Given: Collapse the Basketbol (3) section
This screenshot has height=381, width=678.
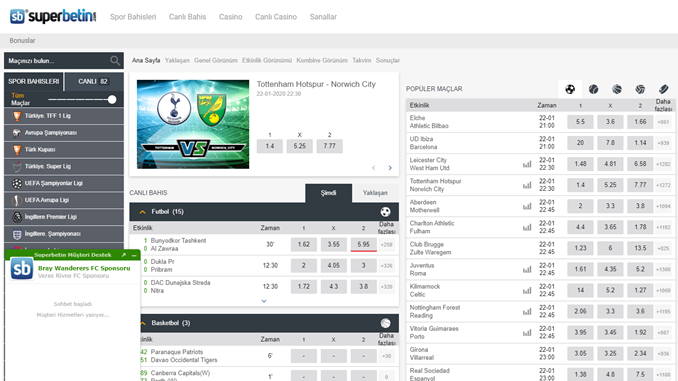Looking at the screenshot, I should (142, 323).
